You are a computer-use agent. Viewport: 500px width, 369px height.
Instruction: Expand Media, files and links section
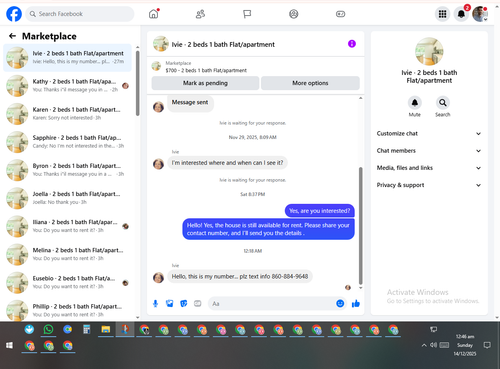[429, 168]
